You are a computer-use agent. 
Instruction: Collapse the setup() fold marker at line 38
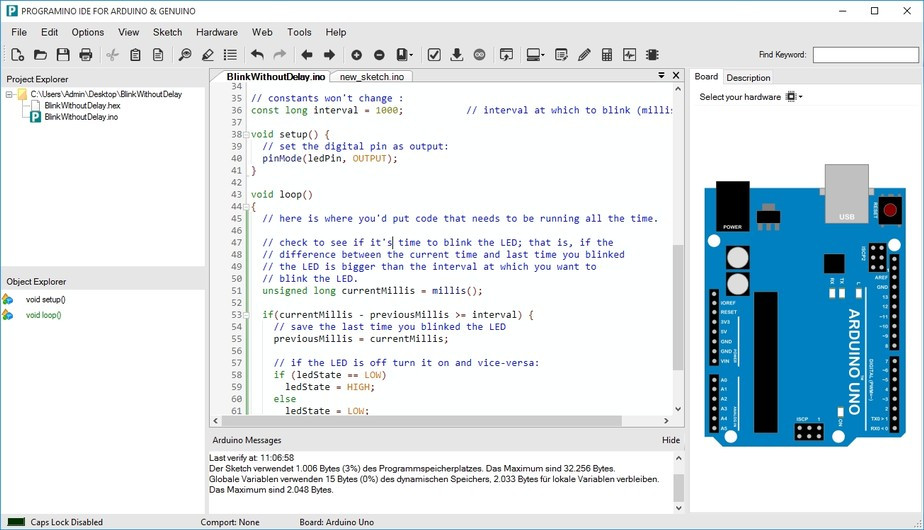pyautogui.click(x=246, y=134)
